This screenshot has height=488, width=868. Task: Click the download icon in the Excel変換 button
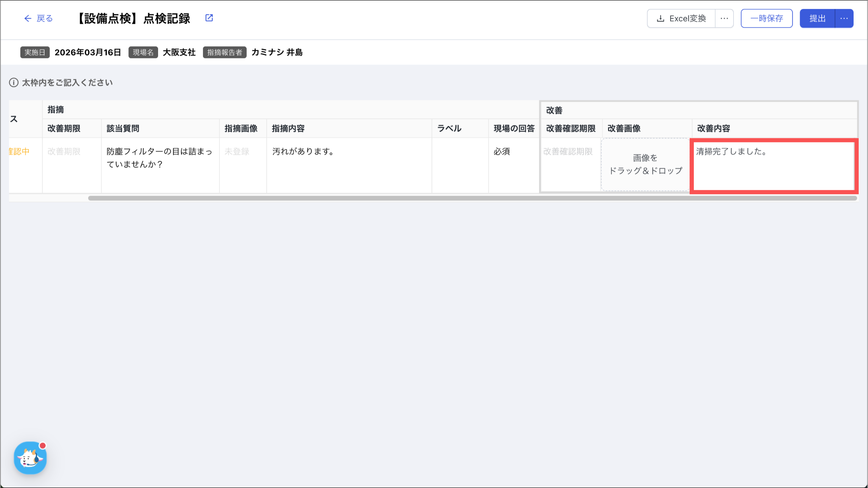(x=660, y=19)
